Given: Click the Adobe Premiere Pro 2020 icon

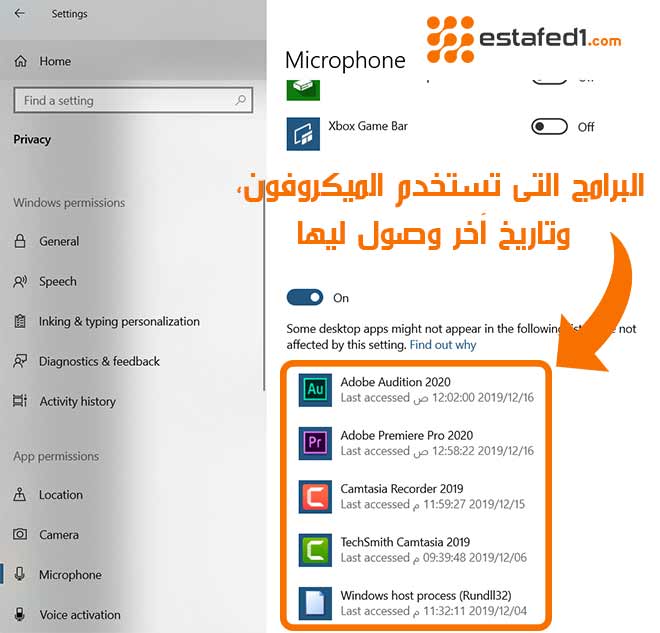Looking at the screenshot, I should click(x=315, y=443).
